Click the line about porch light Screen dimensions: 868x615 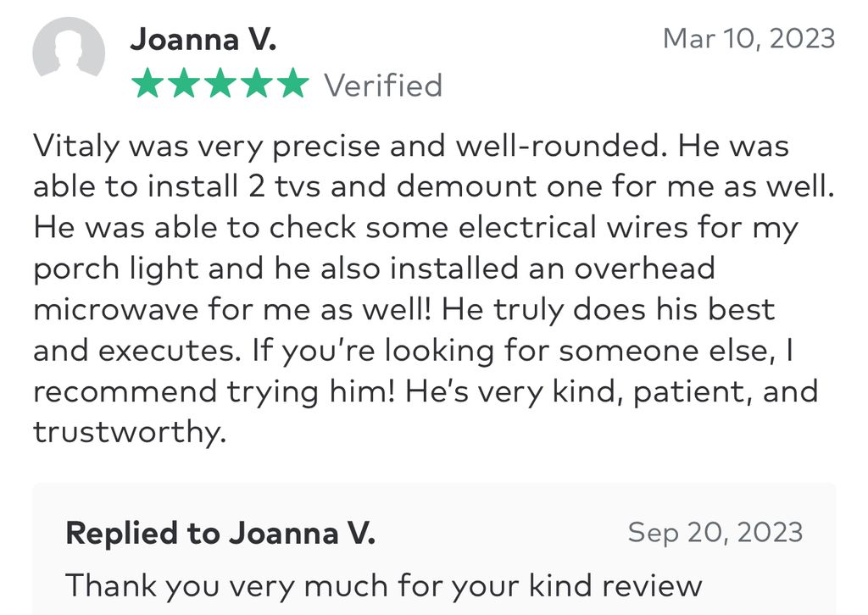coord(374,269)
